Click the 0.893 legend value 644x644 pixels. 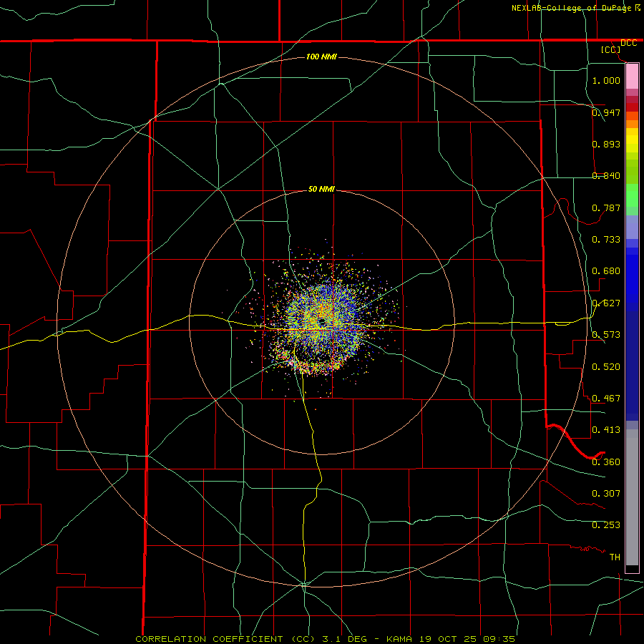click(606, 144)
